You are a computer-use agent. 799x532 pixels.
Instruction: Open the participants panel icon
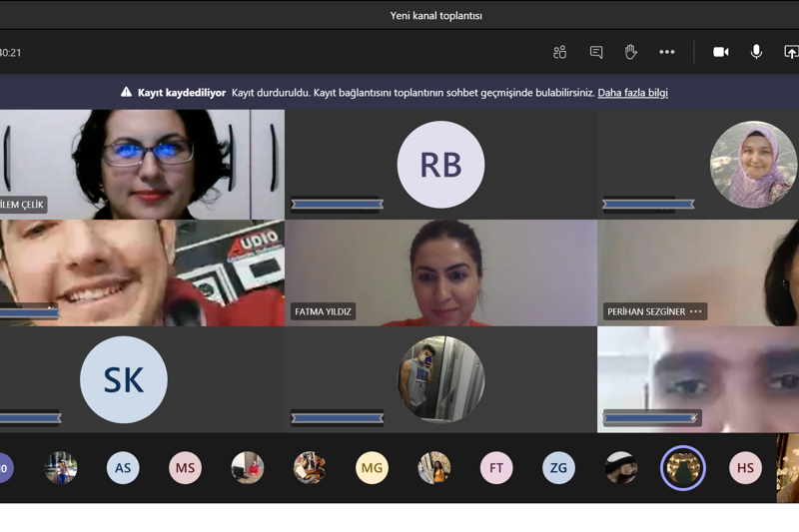[559, 52]
